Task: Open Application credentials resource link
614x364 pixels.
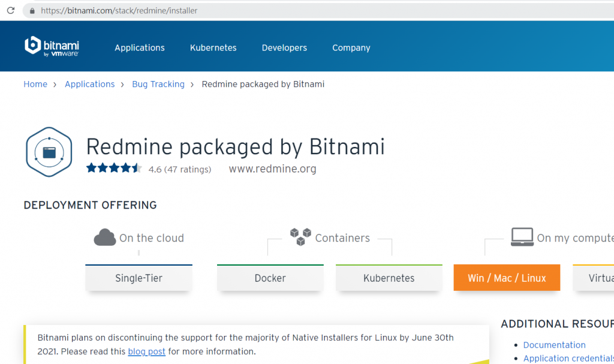Action: click(x=568, y=359)
